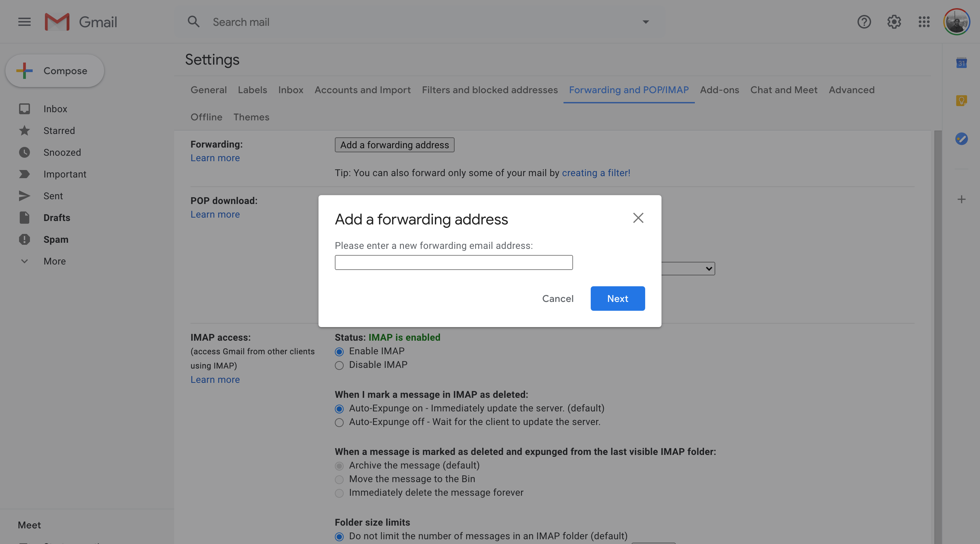
Task: Enable the Disable IMAP option
Action: [339, 365]
